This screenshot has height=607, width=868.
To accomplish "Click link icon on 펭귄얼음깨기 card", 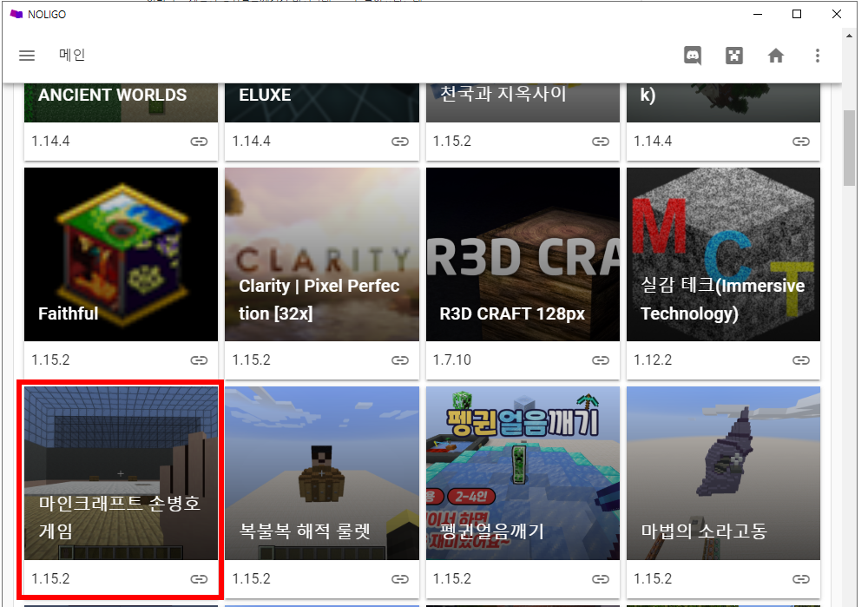I will click(600, 578).
